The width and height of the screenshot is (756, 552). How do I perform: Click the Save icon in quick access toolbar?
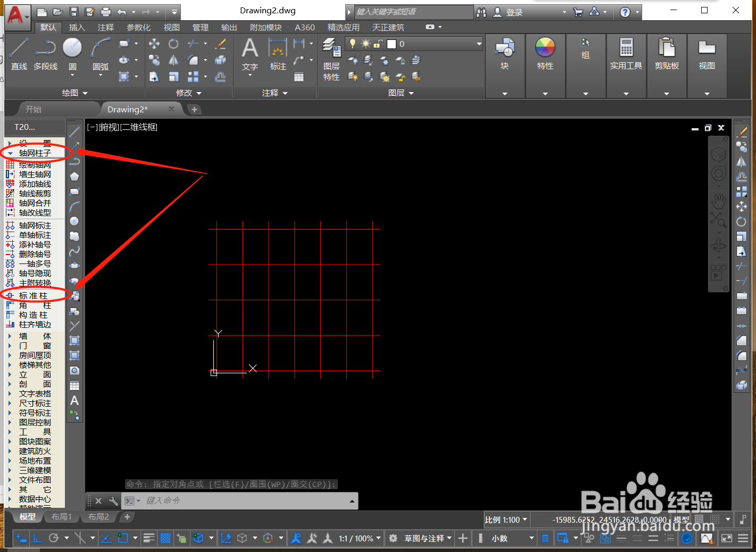(74, 12)
